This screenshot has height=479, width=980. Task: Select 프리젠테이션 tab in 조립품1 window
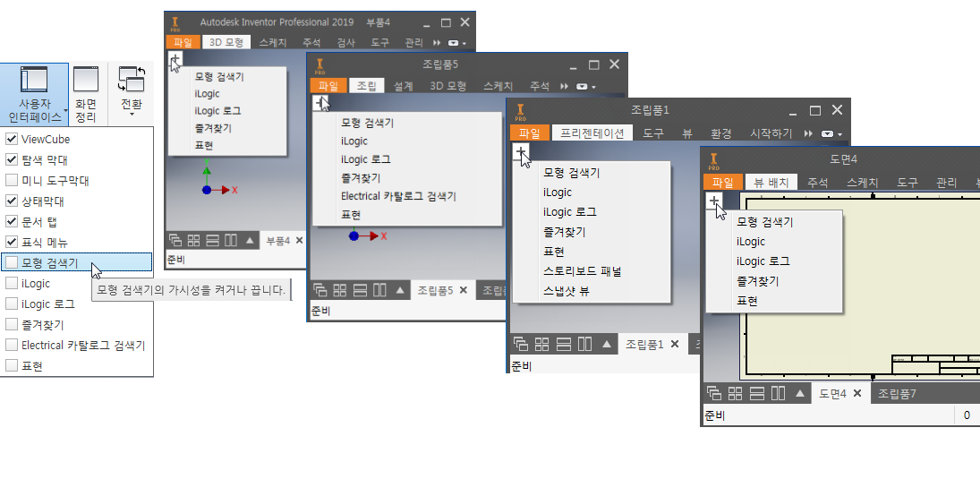(592, 133)
